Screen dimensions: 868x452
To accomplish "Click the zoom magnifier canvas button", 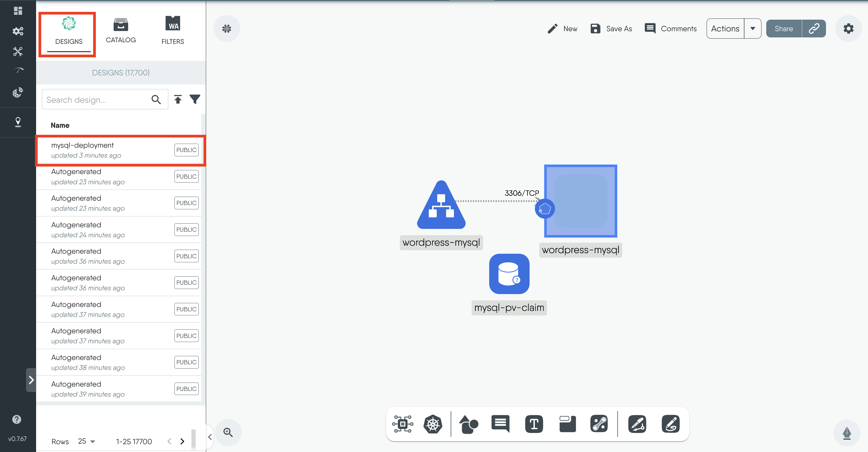I will (x=228, y=432).
